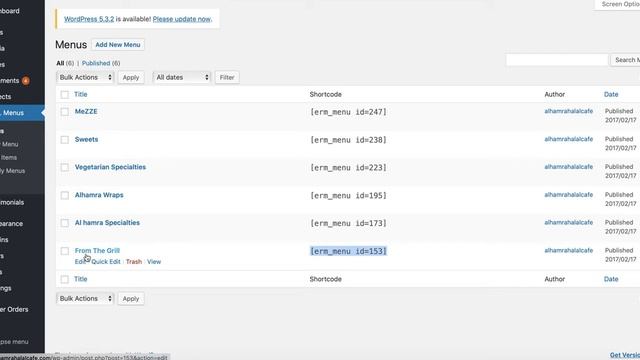Viewport: 640px width, 360px height.
Task: Open the From The Grill menu
Action: coord(97,251)
